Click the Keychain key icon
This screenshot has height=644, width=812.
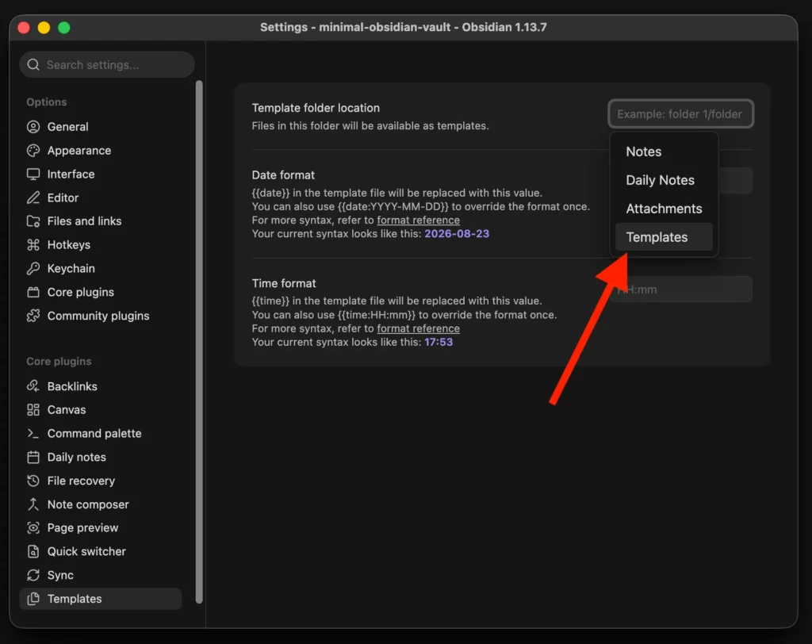(x=33, y=268)
